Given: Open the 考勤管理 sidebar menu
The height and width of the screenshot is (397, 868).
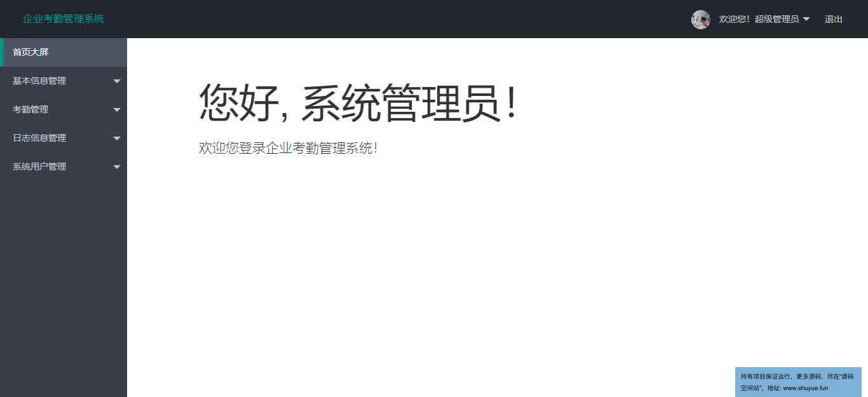Looking at the screenshot, I should coord(64,109).
